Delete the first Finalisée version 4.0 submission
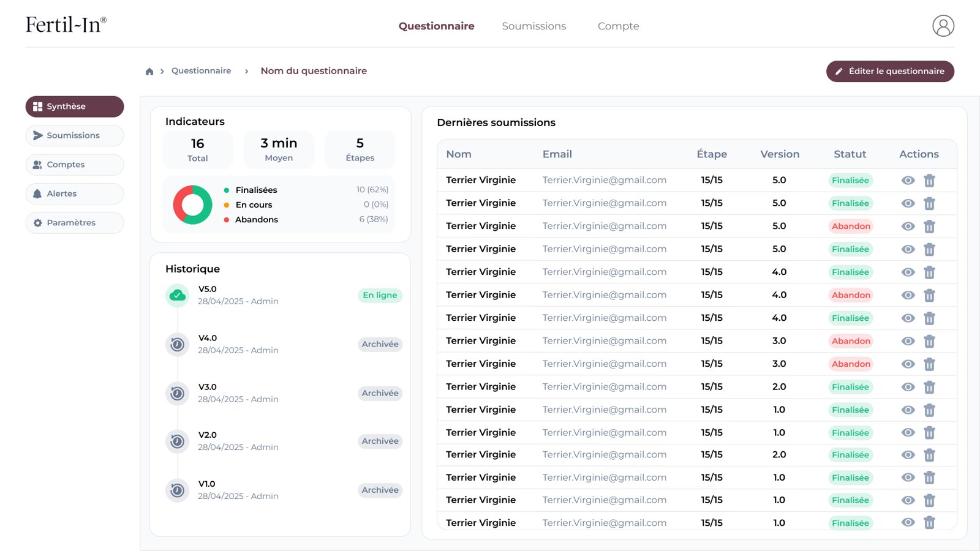Viewport: 980px width, 551px height. pos(929,272)
